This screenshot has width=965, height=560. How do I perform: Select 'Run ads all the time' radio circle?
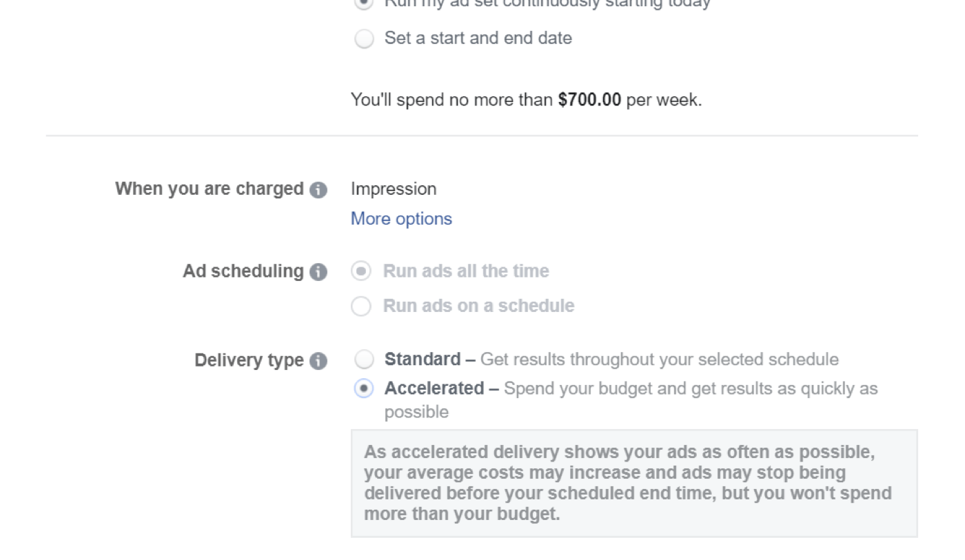(361, 271)
